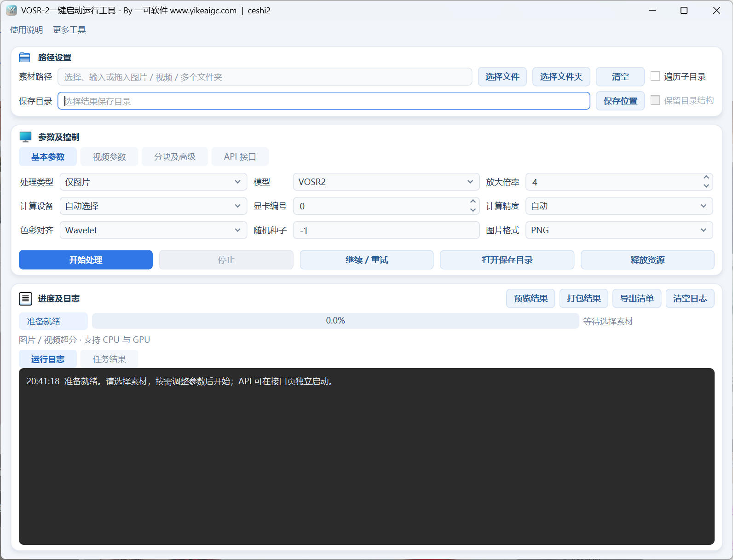Expand the 色彩对齐 Wavelet dropdown
The height and width of the screenshot is (560, 733).
(x=154, y=230)
